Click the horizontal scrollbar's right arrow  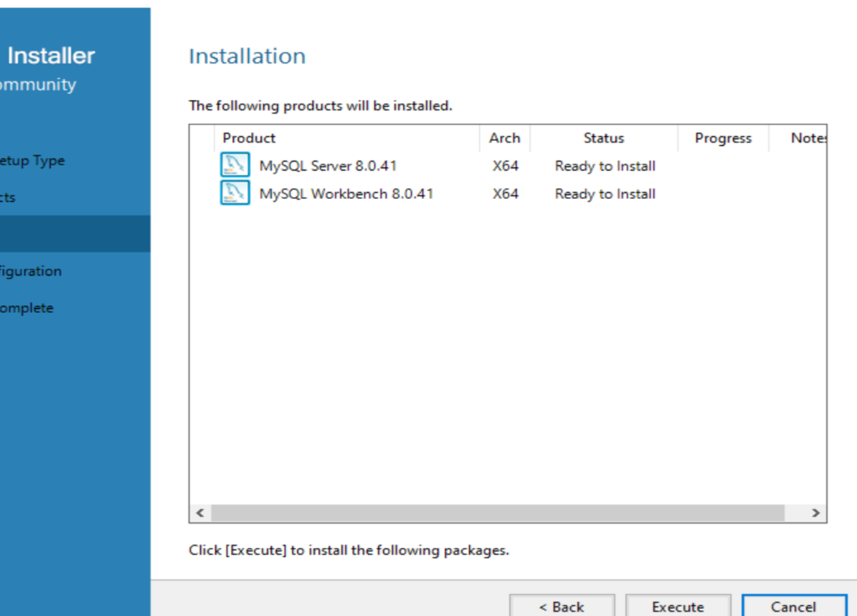[x=815, y=513]
